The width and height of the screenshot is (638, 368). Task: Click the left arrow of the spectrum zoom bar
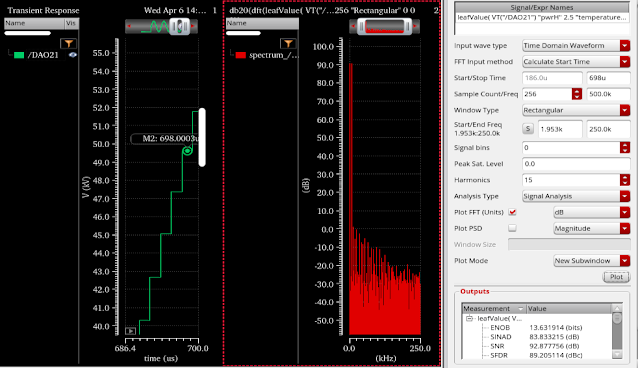point(353,26)
